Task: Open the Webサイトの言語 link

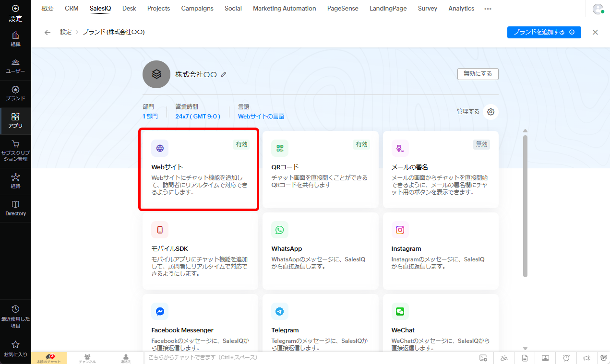Action: tap(261, 116)
